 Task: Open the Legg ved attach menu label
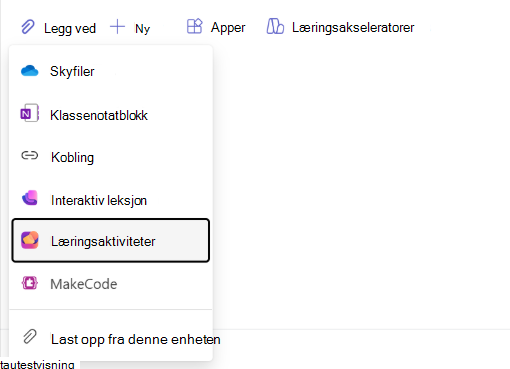coord(70,29)
